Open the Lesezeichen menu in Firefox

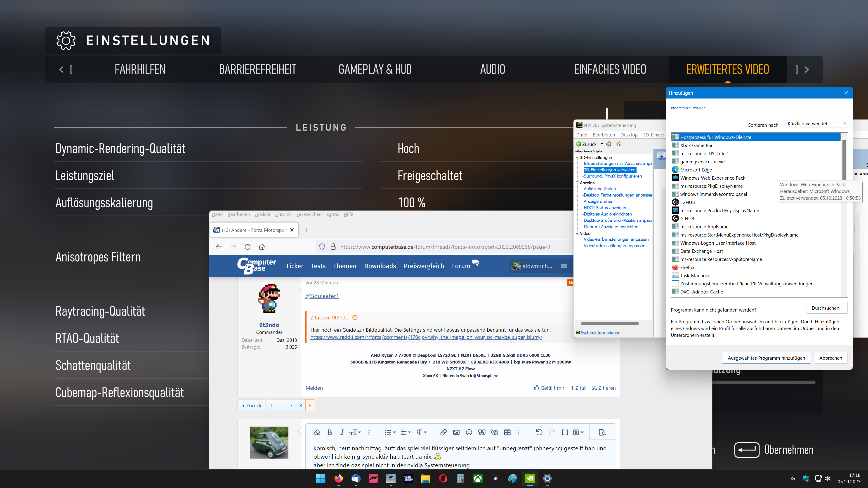(x=309, y=215)
